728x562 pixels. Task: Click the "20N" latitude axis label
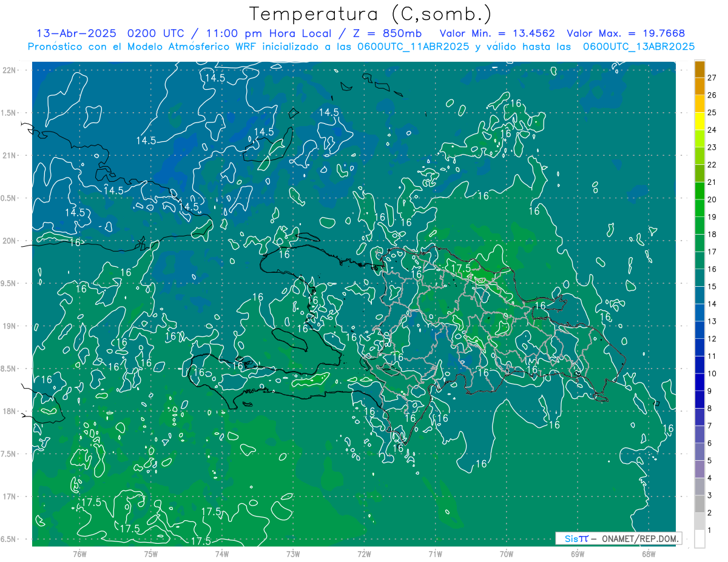9,241
